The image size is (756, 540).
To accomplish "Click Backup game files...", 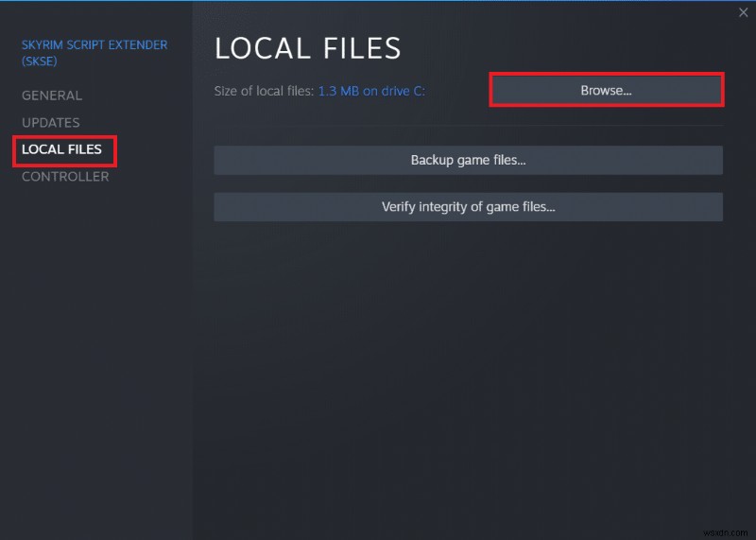I will click(468, 160).
